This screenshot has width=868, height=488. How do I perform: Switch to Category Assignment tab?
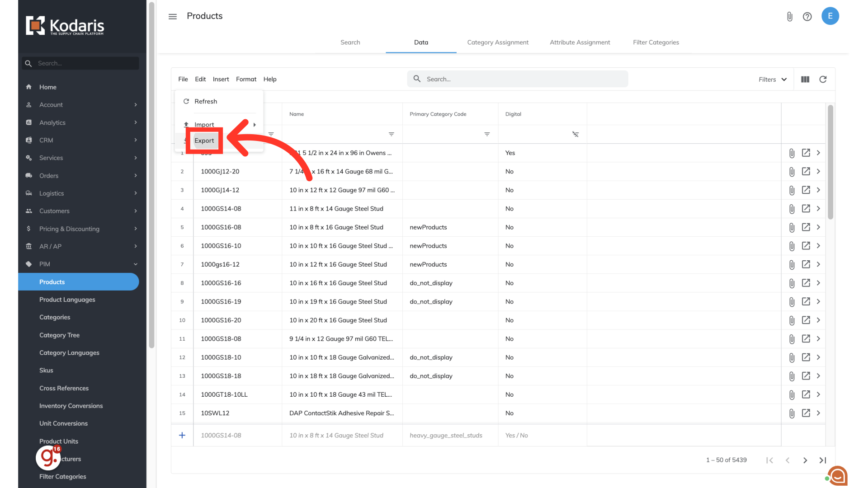coord(497,42)
